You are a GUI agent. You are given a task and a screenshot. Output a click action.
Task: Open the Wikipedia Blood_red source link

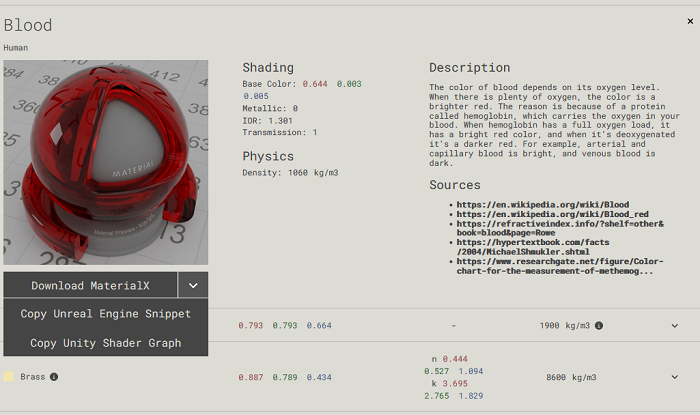[x=553, y=214]
